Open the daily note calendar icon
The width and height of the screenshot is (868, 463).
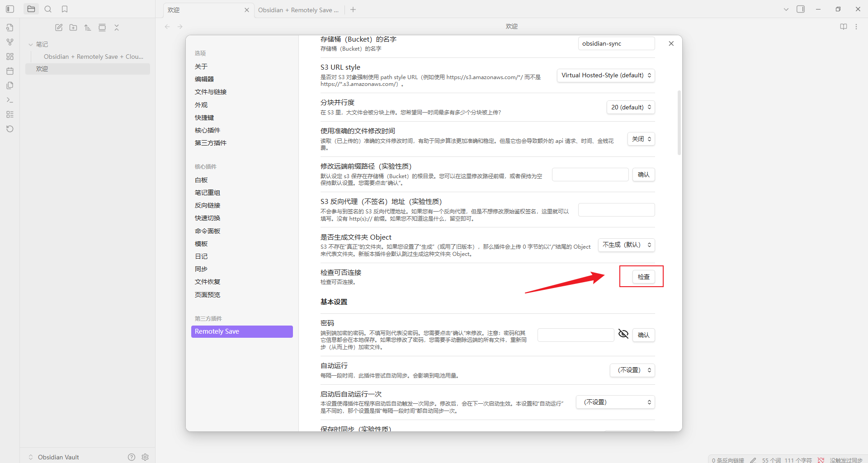tap(9, 71)
